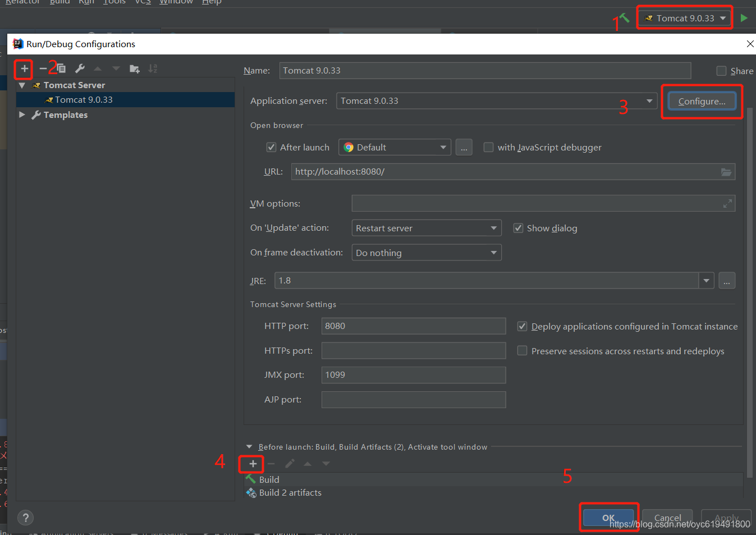Add a before launch task with plus
Image resolution: width=756 pixels, height=535 pixels.
pos(253,464)
